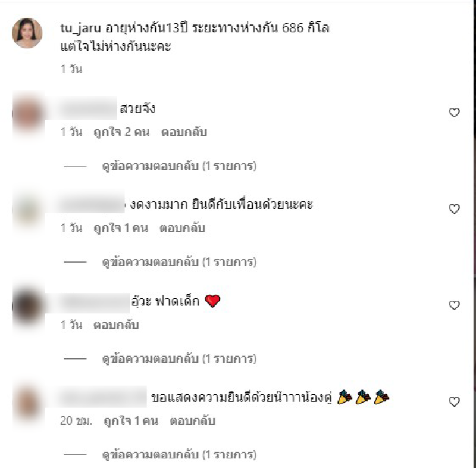476x468 pixels.
Task: View replies under the party popper comment
Action: click(180, 455)
